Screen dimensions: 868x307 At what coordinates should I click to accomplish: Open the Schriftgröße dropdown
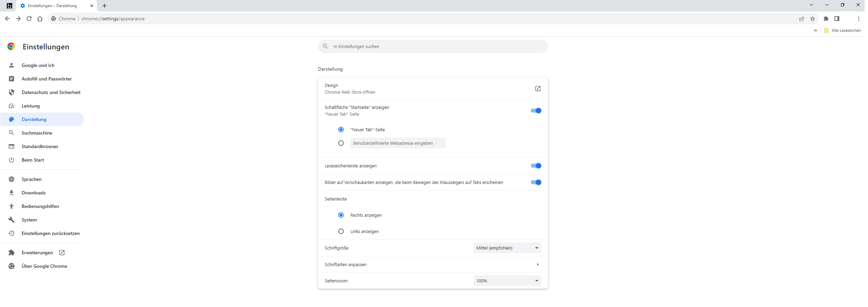[x=507, y=248]
